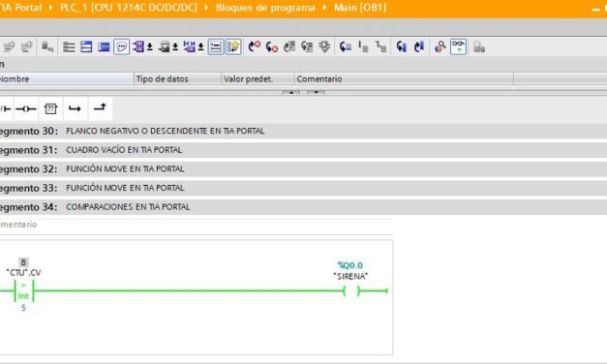Toggle the network comments list icon

pos(216,46)
